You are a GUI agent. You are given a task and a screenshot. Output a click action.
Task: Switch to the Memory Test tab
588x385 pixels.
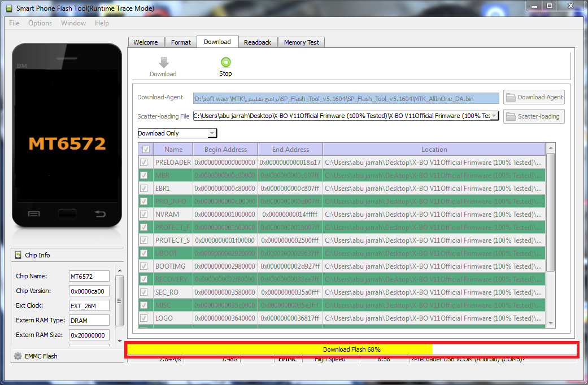pos(301,42)
